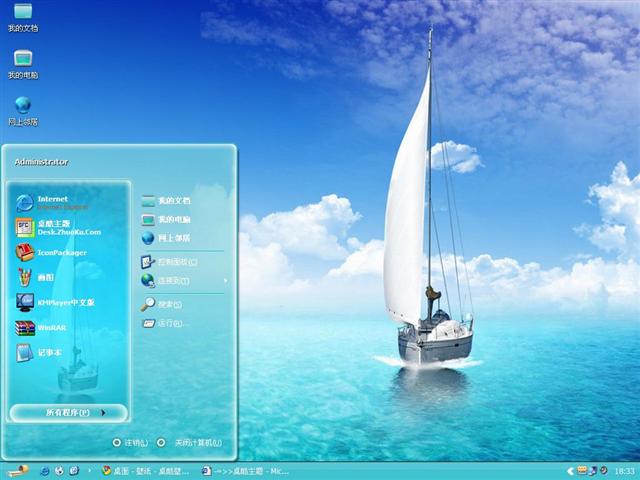The image size is (640, 480).
Task: Open 桌酷主题 Desk.ZhuoKu.Com in the Start menu
Action: pyautogui.click(x=58, y=228)
